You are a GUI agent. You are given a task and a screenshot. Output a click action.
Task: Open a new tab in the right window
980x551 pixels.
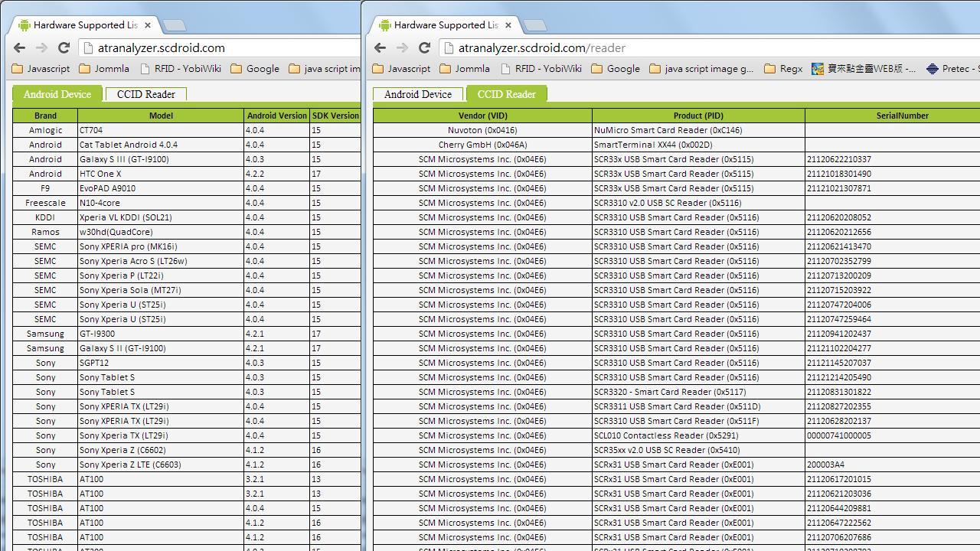535,25
